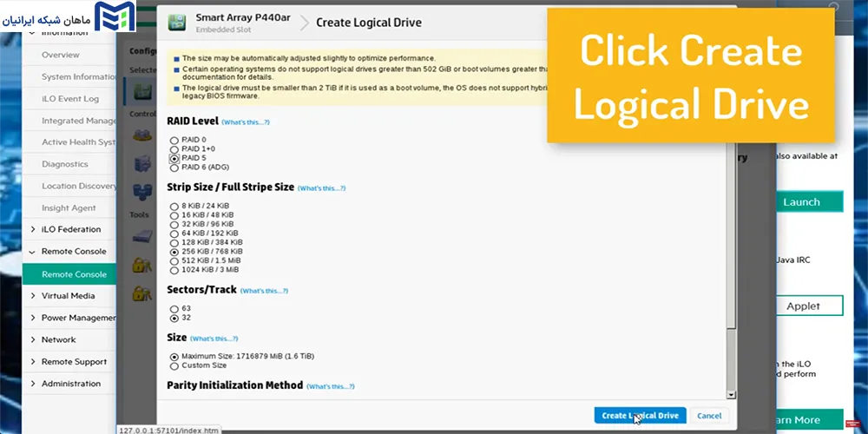Select highlighted Remote Console sub-item

coord(69,274)
